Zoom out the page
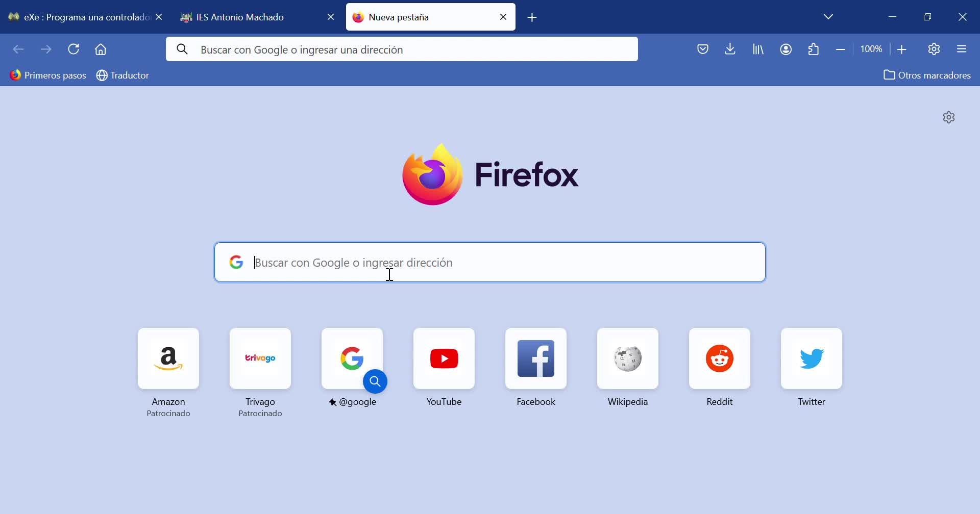The width and height of the screenshot is (980, 514). coord(841,49)
